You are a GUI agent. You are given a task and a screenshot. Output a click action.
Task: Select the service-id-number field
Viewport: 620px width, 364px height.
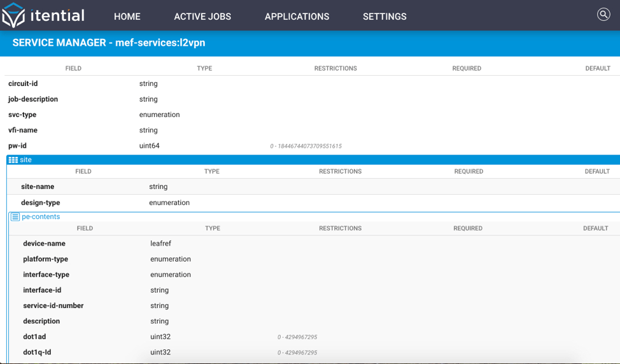pos(53,305)
